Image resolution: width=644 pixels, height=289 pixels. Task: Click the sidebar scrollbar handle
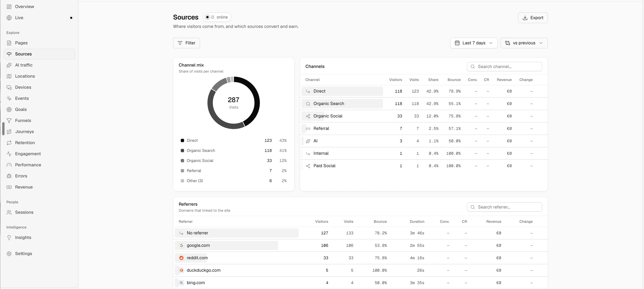3,129
